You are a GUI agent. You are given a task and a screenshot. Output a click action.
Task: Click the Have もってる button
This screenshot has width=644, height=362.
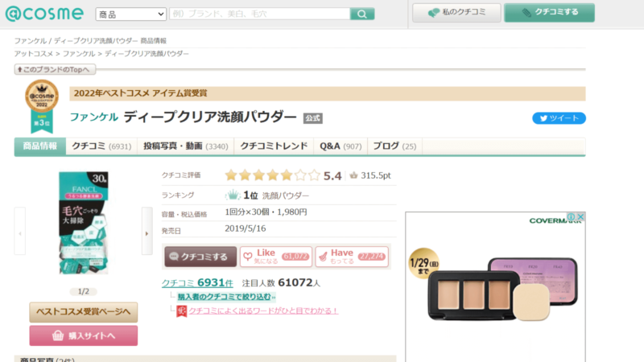(352, 257)
